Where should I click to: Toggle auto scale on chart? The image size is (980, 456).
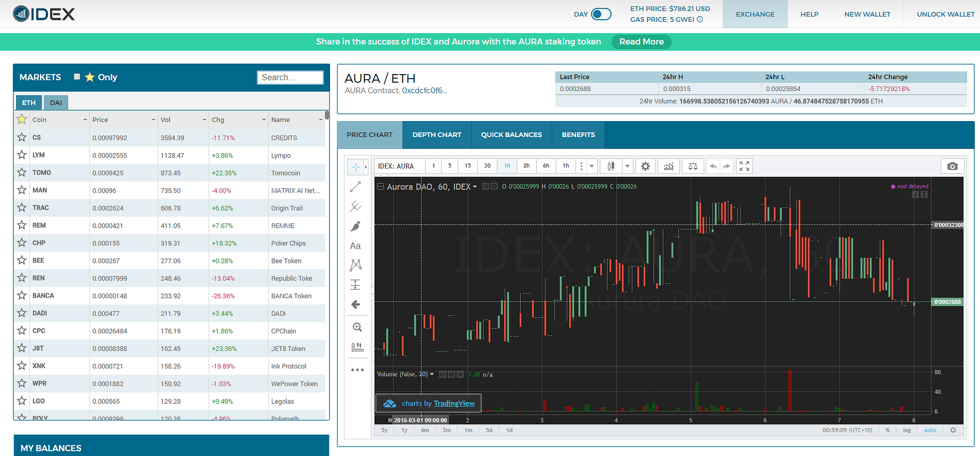930,430
